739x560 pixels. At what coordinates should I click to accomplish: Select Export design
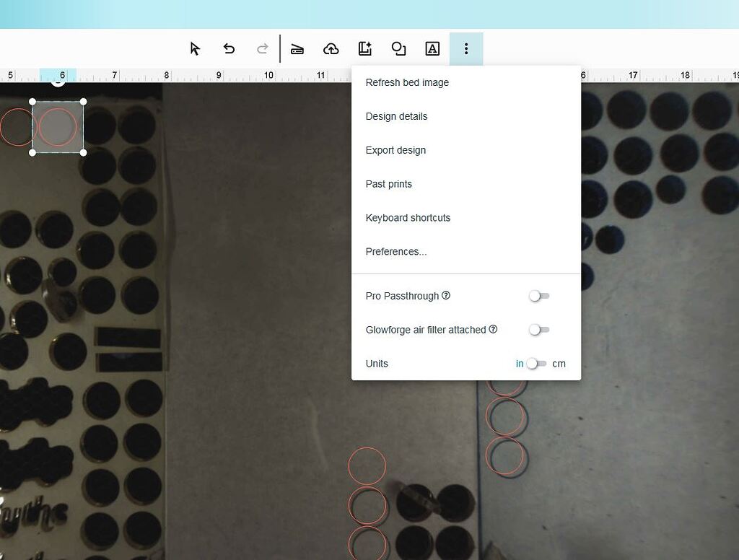coord(395,150)
